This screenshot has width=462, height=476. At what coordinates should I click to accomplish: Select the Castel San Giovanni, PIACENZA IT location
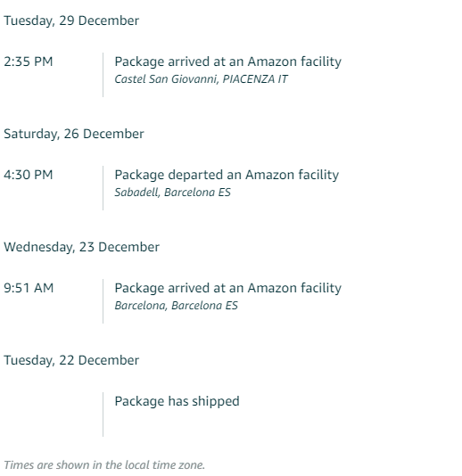[201, 79]
